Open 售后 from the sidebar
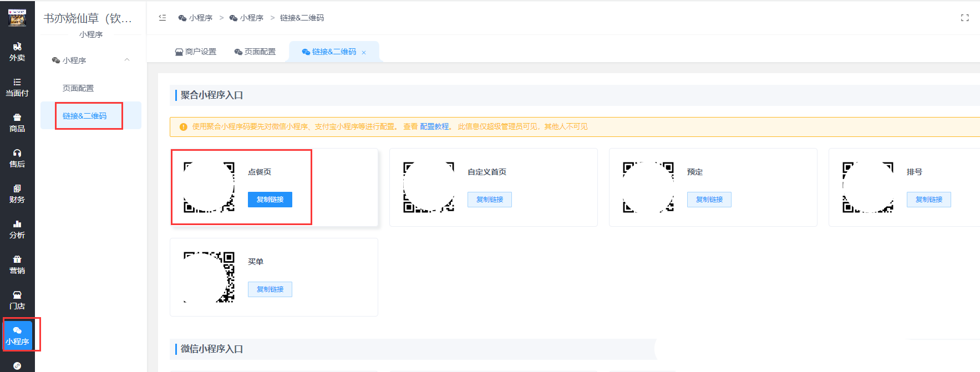Image resolution: width=980 pixels, height=372 pixels. point(17,159)
